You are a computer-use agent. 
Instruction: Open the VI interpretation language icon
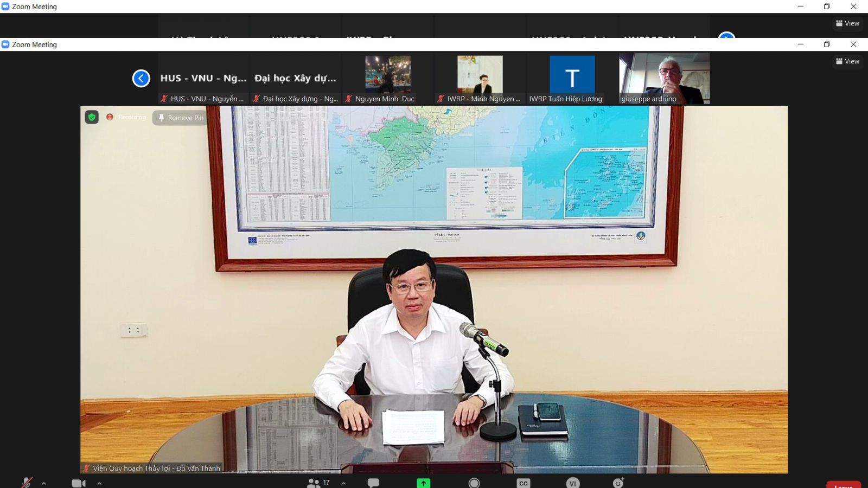point(572,483)
